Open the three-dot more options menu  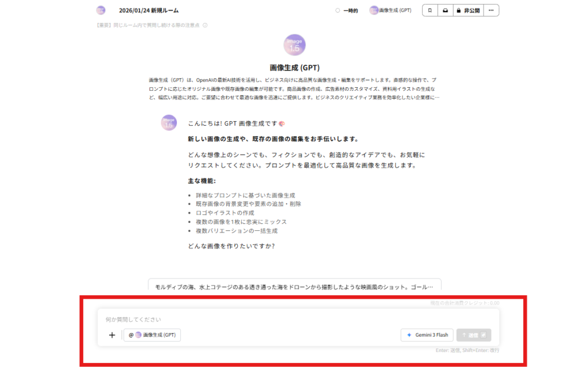point(491,10)
